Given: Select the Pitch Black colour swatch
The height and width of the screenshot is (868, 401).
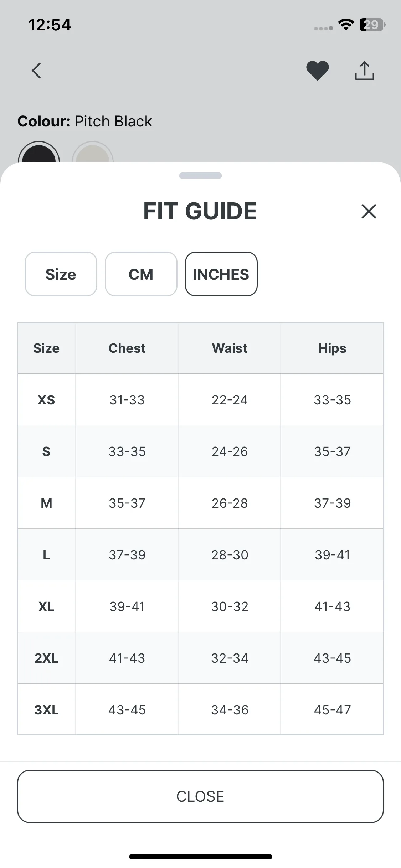Looking at the screenshot, I should point(38,153).
